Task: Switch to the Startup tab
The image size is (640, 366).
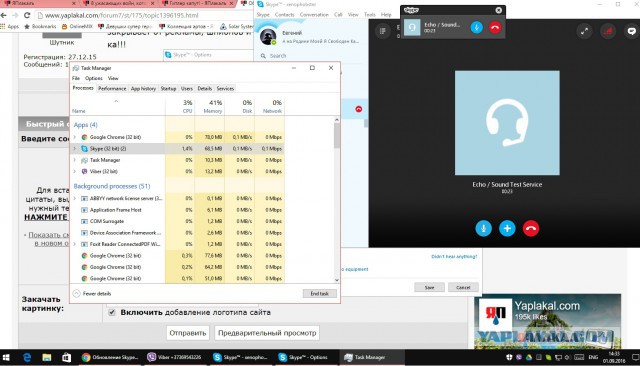Action: point(168,89)
